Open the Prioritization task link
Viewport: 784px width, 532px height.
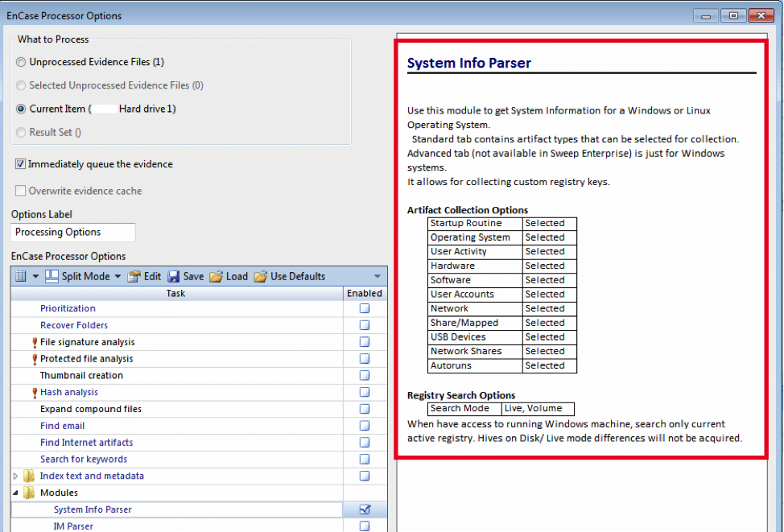pos(68,308)
